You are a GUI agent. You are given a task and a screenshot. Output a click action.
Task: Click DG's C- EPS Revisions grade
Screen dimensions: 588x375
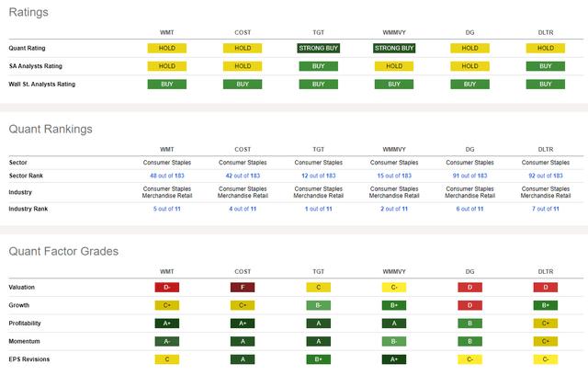click(x=469, y=359)
